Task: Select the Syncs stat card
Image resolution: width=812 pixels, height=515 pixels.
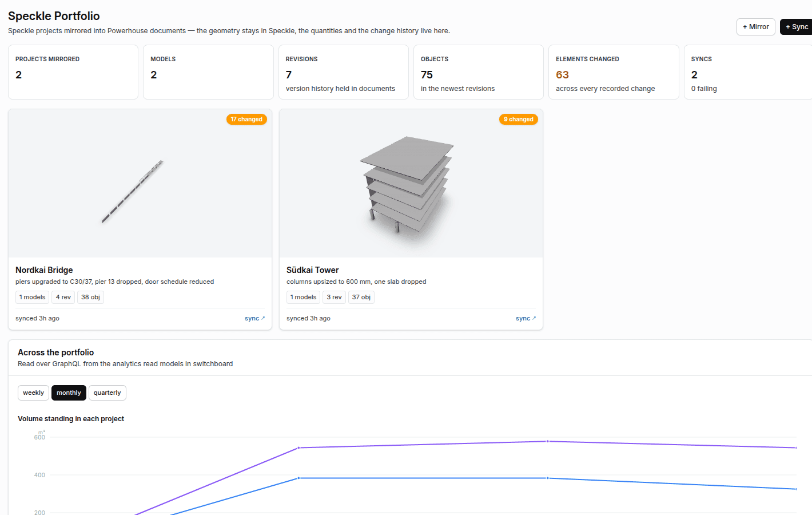Action: point(748,72)
